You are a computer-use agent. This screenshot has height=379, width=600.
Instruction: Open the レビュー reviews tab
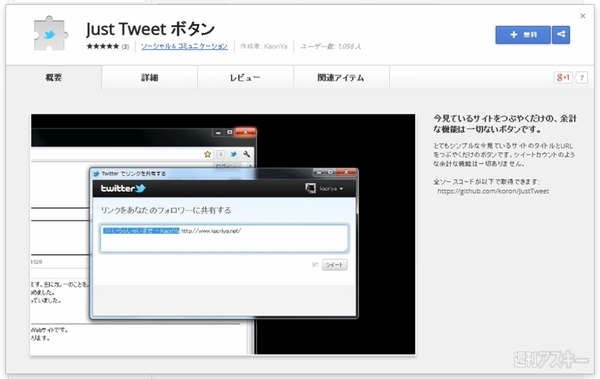pyautogui.click(x=245, y=78)
